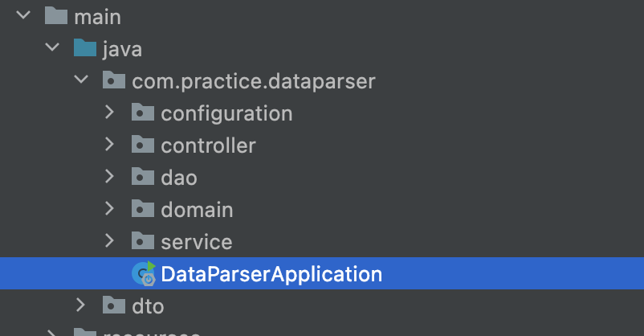644x336 pixels.
Task: Expand the service package arrow
Action: (109, 240)
